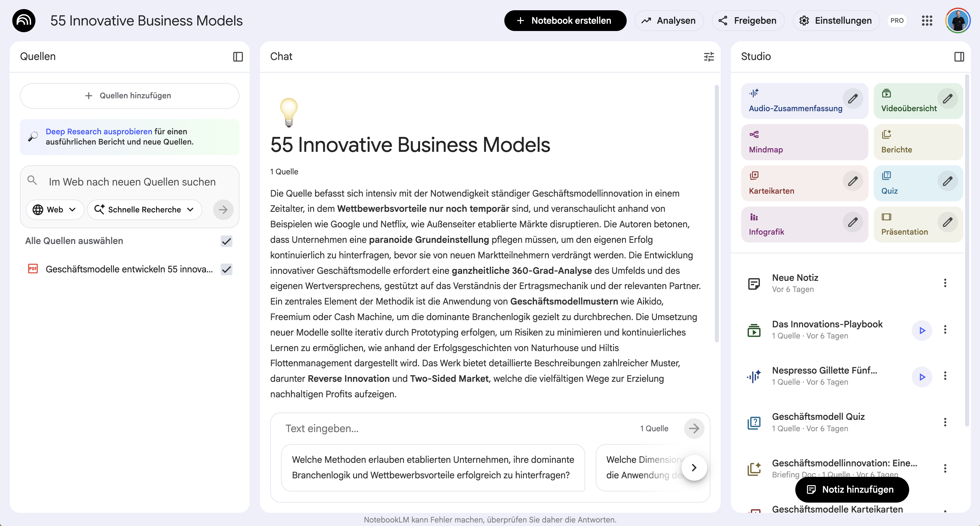Viewport: 980px width, 526px height.
Task: Customize the Quiz with pencil icon
Action: [x=947, y=181]
